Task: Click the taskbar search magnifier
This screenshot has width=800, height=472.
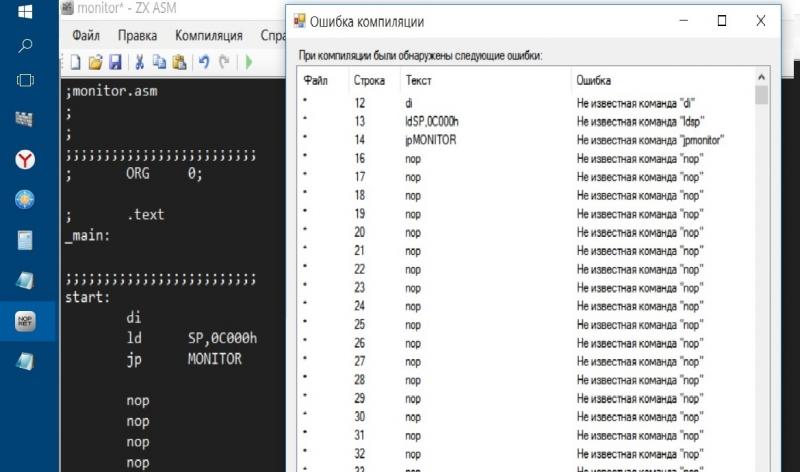Action: (25, 45)
